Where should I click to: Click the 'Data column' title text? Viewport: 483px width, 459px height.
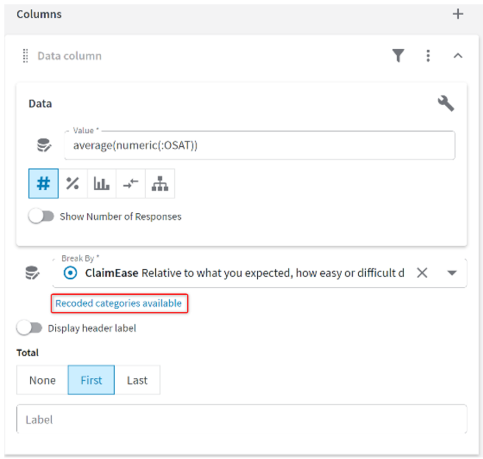[x=69, y=56]
